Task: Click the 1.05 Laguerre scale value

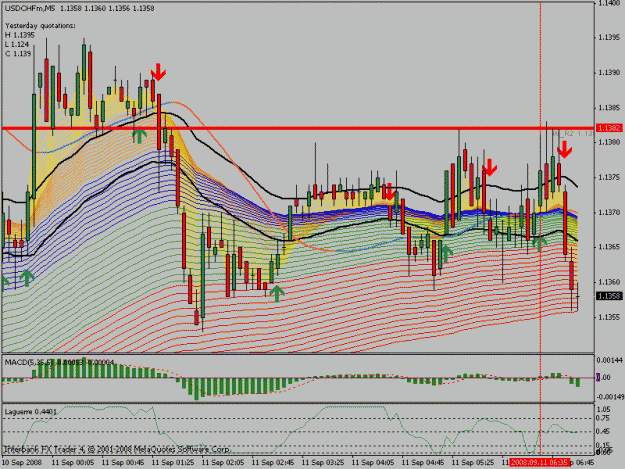Action: 603,409
